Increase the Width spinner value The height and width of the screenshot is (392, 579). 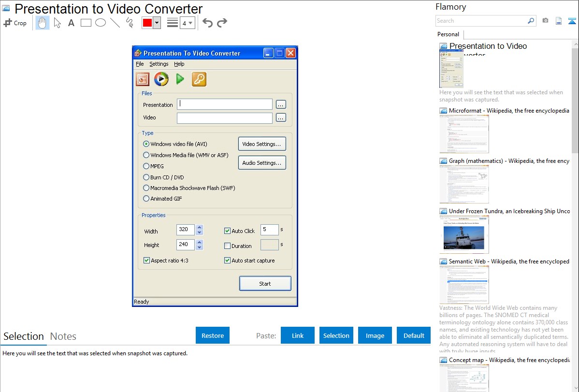(x=199, y=227)
